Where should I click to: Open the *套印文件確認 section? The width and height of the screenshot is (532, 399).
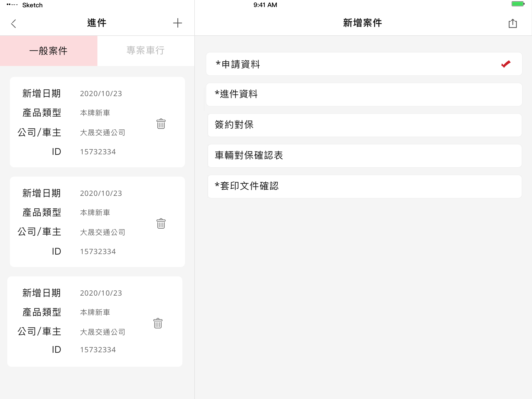365,186
